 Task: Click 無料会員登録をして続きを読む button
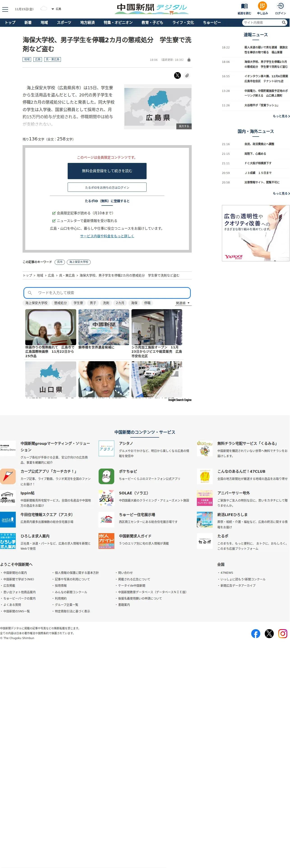pos(107,171)
